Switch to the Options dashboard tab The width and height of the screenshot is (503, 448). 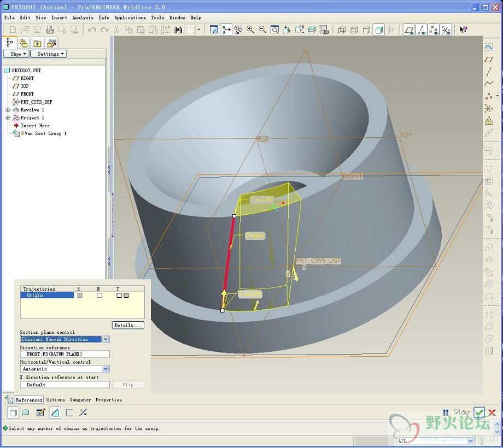pos(56,399)
